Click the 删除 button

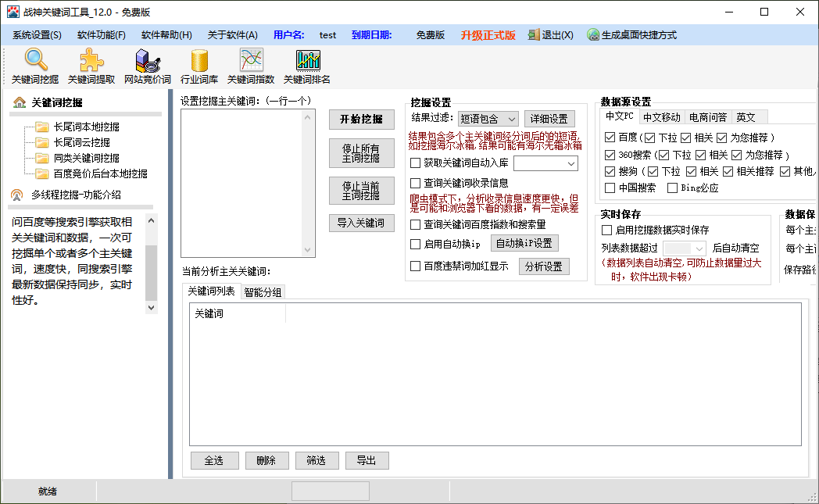click(x=266, y=461)
